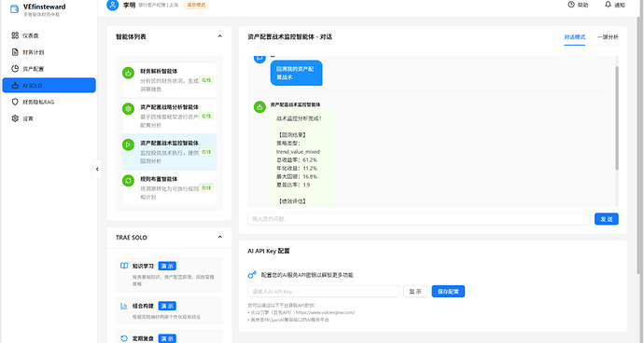Click the 总收益率 61.2% line

[x=297, y=160]
